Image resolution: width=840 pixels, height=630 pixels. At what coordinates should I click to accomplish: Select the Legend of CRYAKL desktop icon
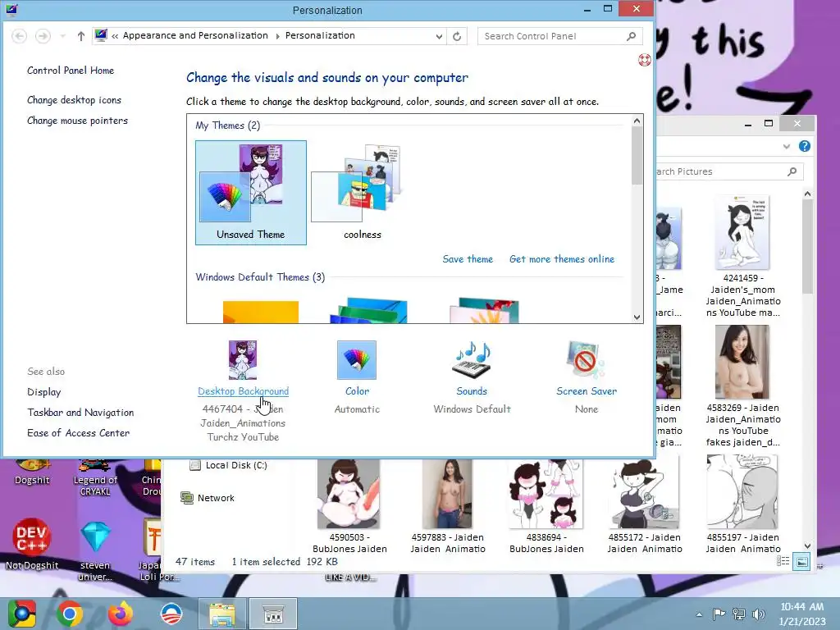click(x=95, y=478)
